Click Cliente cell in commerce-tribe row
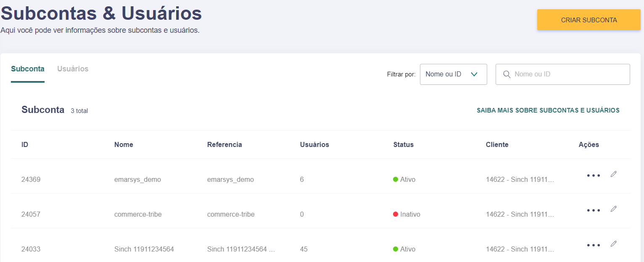 pos(520,214)
